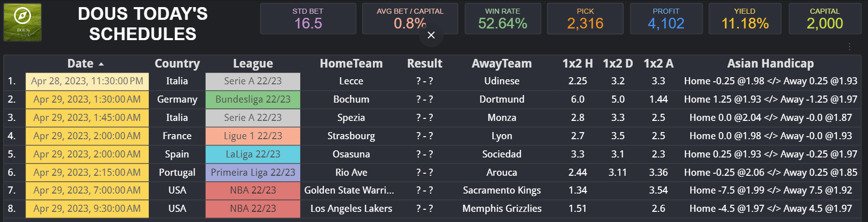The image size is (868, 222).
Task: Select the CAPITAL 2,000 scorecard
Action: (824, 19)
